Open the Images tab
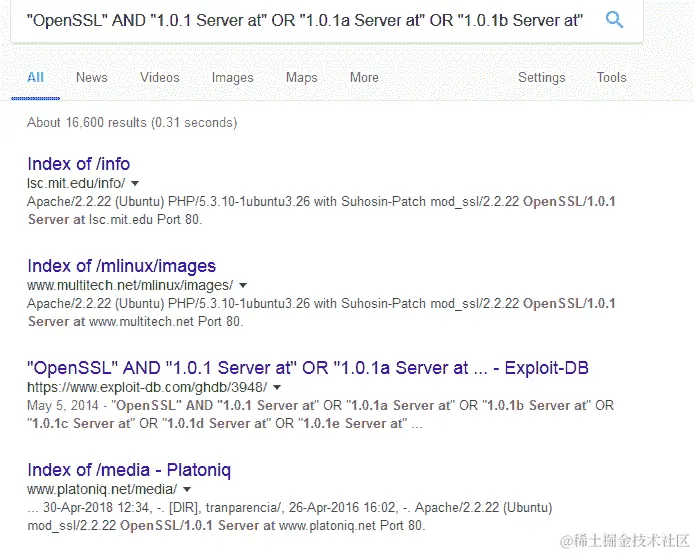This screenshot has height=554, width=695. (x=233, y=78)
